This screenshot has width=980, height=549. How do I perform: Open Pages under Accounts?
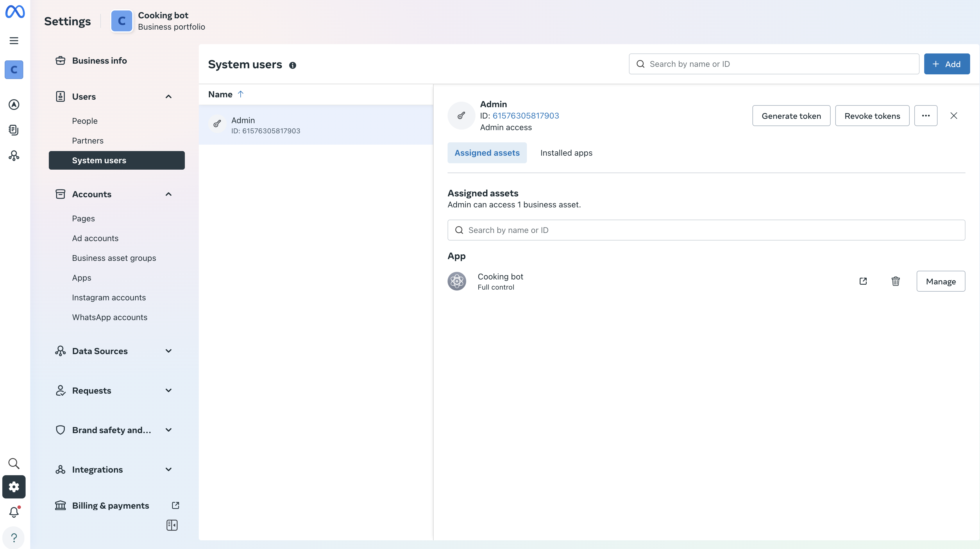(83, 219)
